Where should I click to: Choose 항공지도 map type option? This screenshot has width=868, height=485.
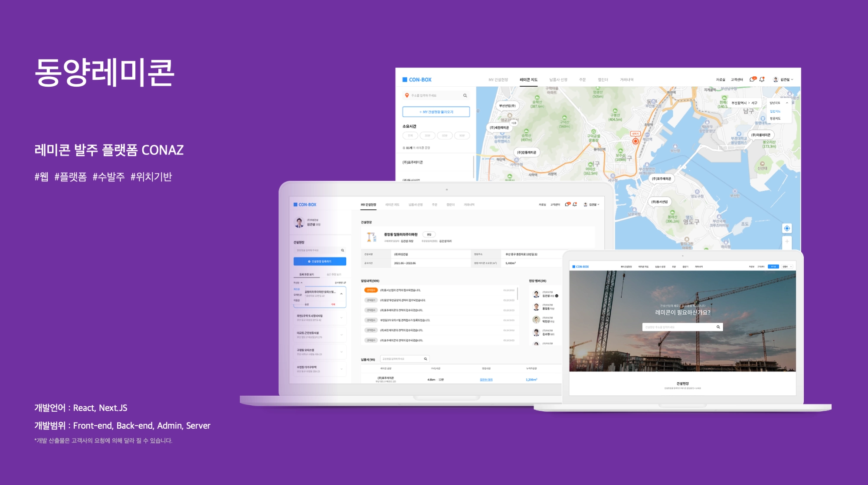coord(775,118)
